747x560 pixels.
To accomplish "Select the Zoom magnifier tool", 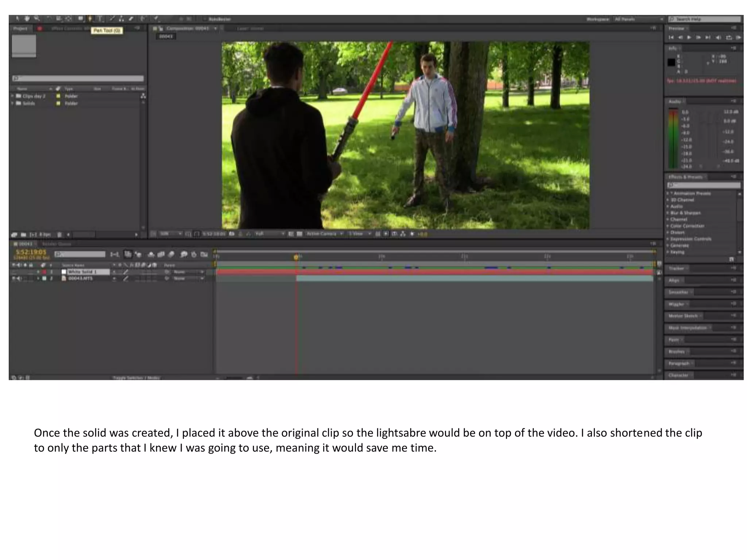I will pos(36,19).
